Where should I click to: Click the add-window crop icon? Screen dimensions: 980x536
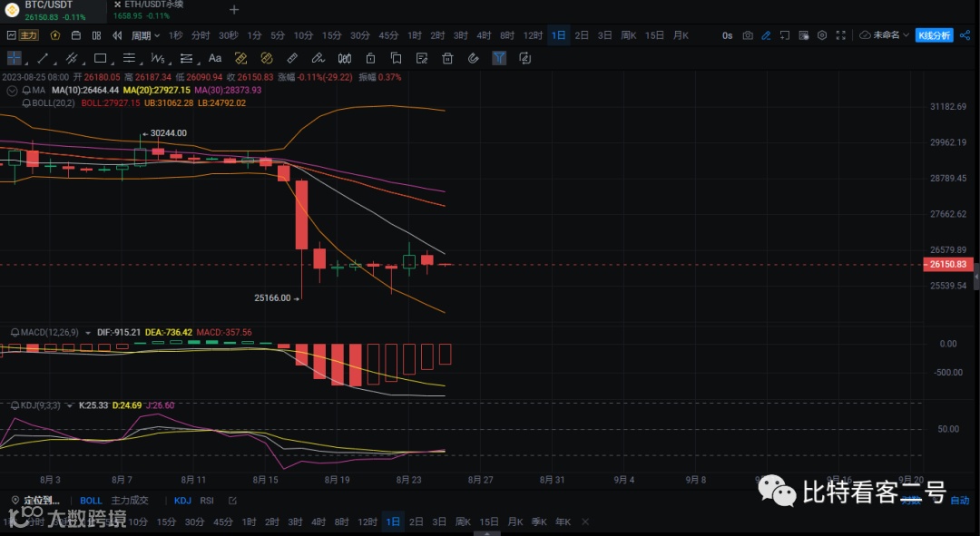[784, 35]
